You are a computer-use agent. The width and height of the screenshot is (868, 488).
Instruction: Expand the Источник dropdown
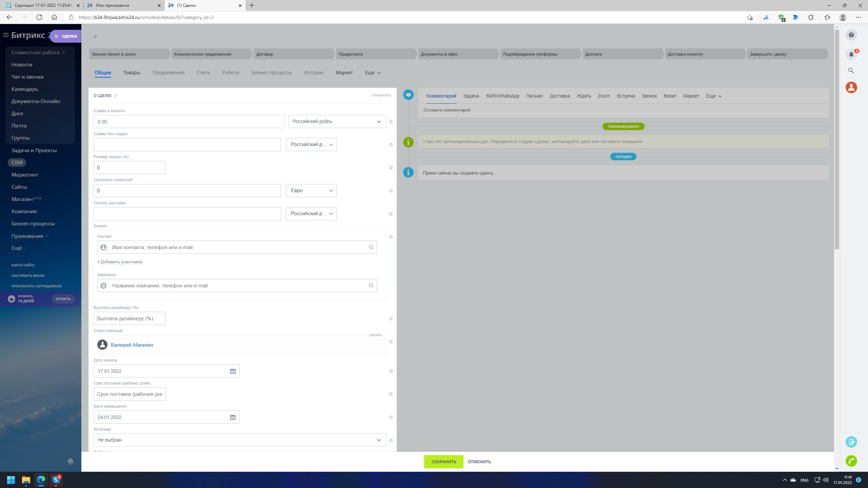[239, 440]
